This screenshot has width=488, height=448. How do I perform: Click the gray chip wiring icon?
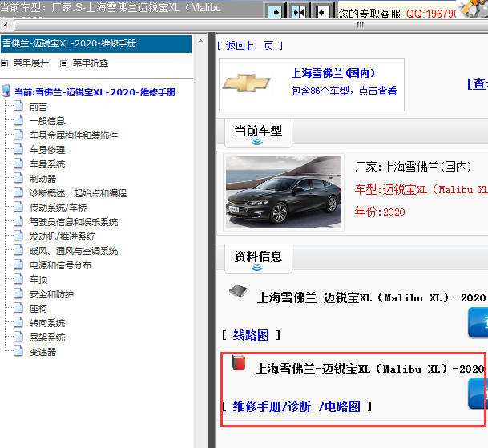[x=238, y=291]
